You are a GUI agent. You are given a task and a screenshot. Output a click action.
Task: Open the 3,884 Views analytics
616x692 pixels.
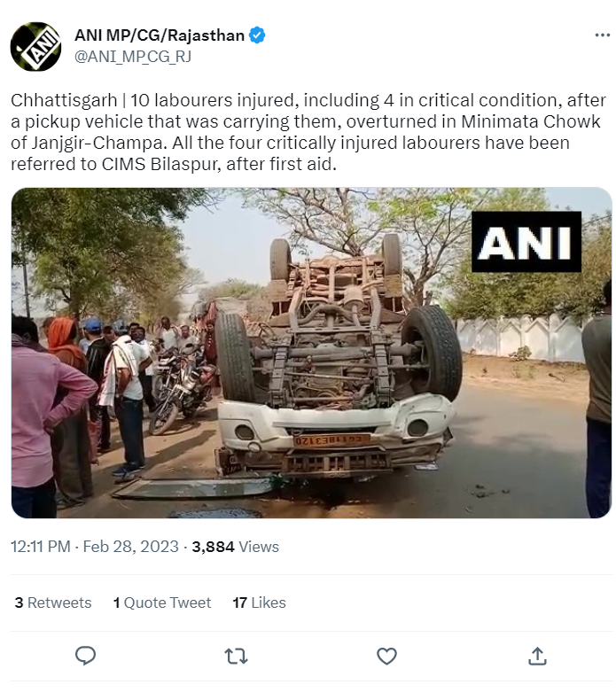(236, 547)
